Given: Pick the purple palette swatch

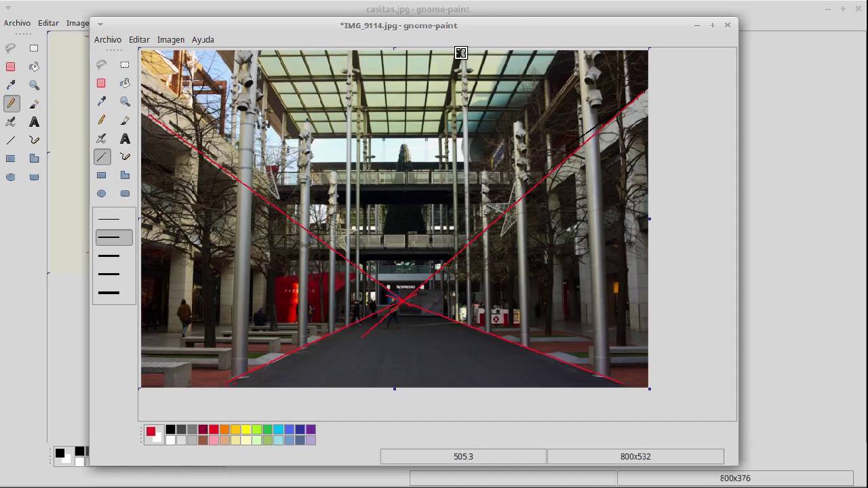Looking at the screenshot, I should pos(311,429).
